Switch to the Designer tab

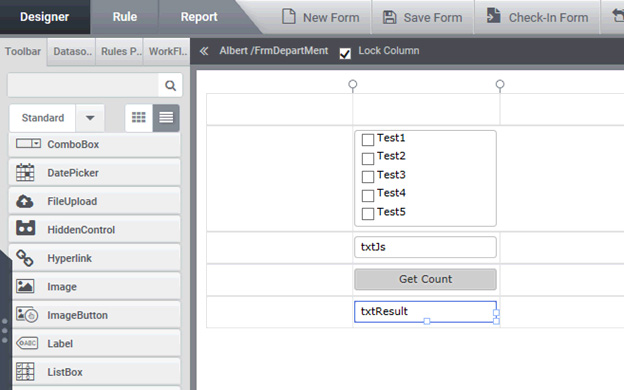pos(45,17)
